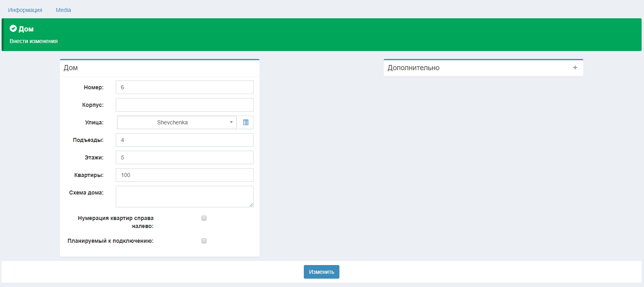Click into the empty Корпус field

tap(184, 105)
